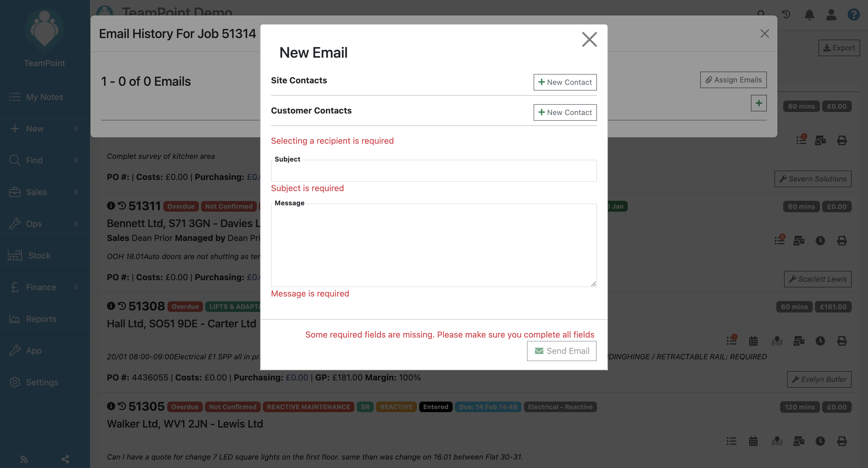
Task: Click the New Contact for Customer Contacts
Action: click(565, 112)
